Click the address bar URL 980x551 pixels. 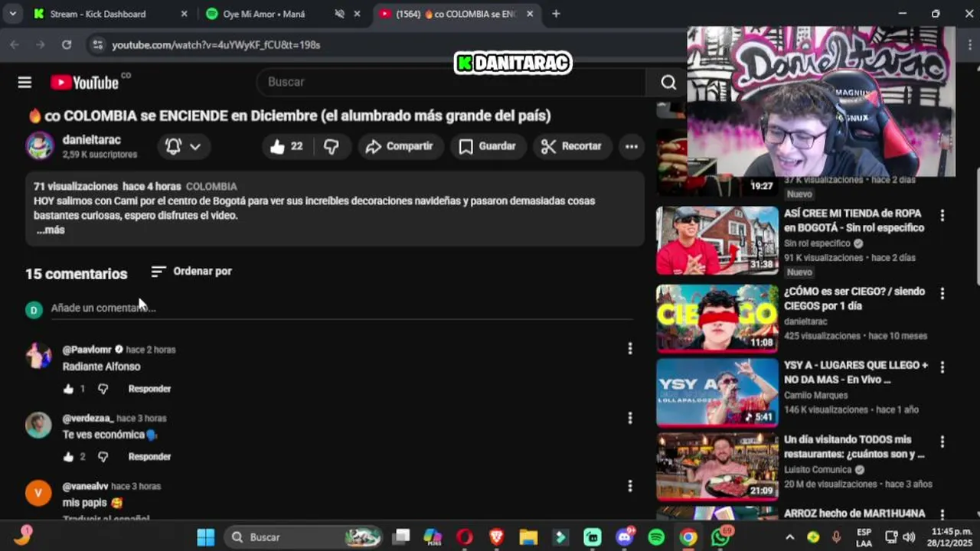pos(216,45)
